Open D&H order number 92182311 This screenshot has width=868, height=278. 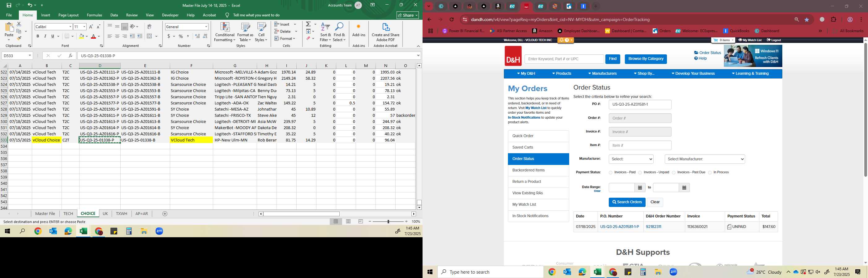coord(653,227)
